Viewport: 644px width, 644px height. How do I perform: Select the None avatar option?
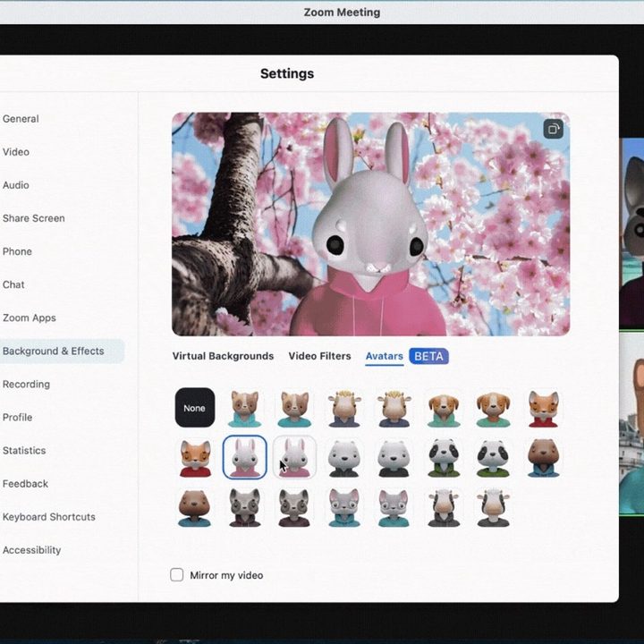click(195, 408)
